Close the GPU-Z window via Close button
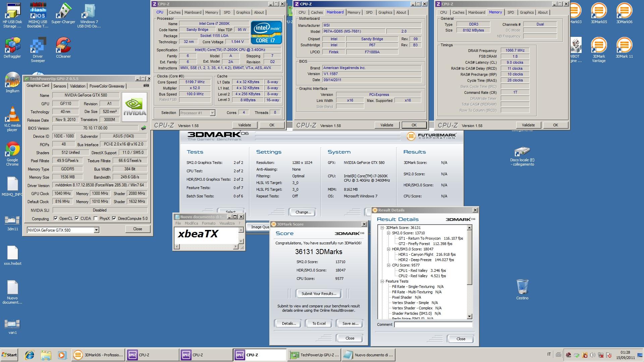This screenshot has width=644, height=362. click(138, 229)
